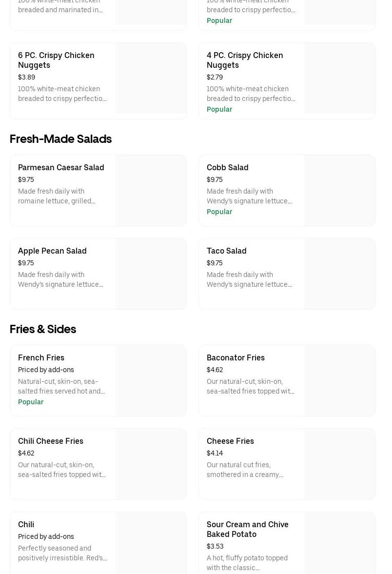The width and height of the screenshot is (392, 574).
Task: Tap the Parmesan Caesar Salad image thumbnail
Action: pyautogui.click(x=151, y=191)
